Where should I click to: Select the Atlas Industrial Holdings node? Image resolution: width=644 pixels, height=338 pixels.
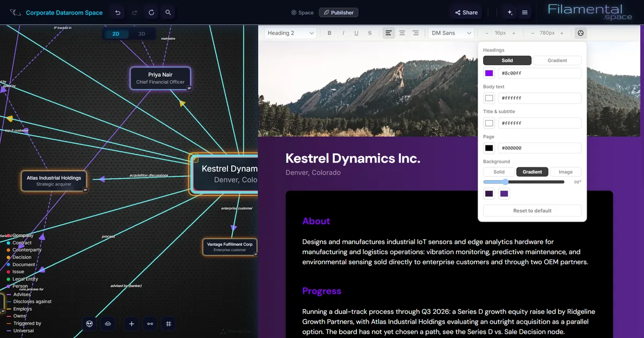pyautogui.click(x=54, y=181)
